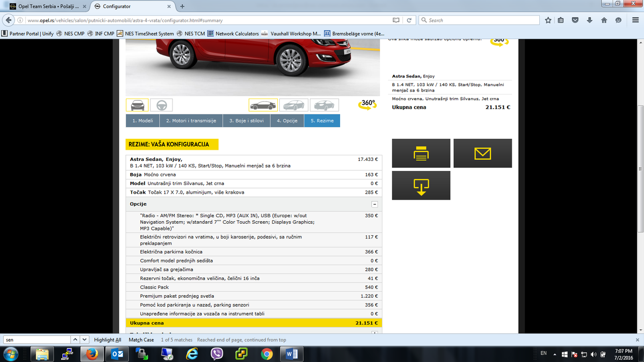Open tab 3. Boje i stilovi
Viewport: 644px width, 362px height.
246,121
